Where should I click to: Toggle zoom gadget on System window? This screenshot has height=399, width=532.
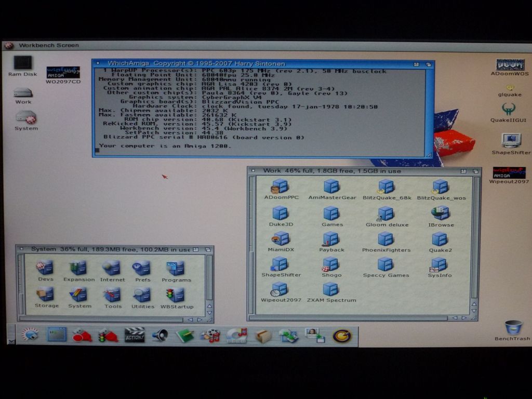click(196, 249)
